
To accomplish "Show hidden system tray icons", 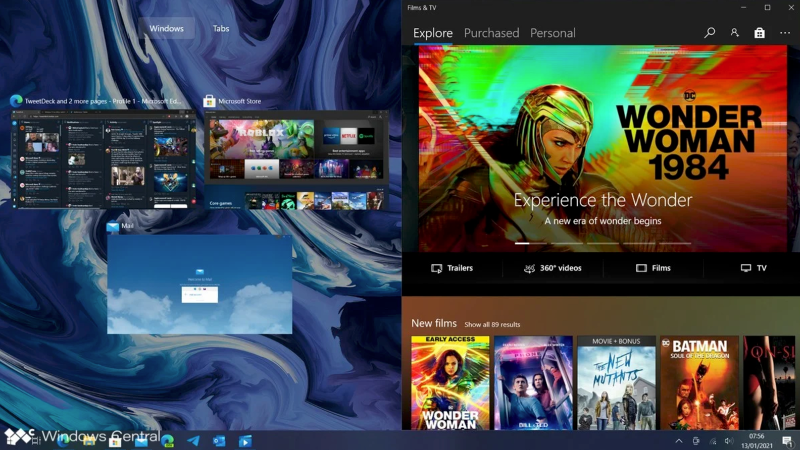I will pos(679,440).
